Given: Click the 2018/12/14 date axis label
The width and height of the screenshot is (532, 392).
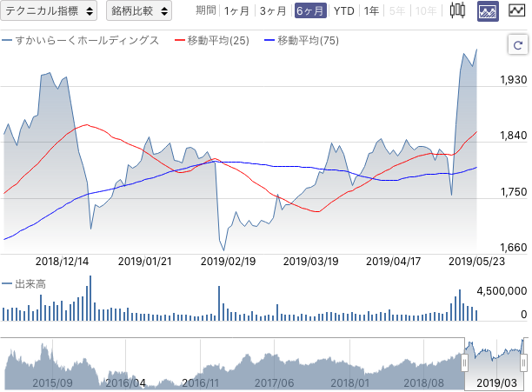Looking at the screenshot, I should 62,262.
